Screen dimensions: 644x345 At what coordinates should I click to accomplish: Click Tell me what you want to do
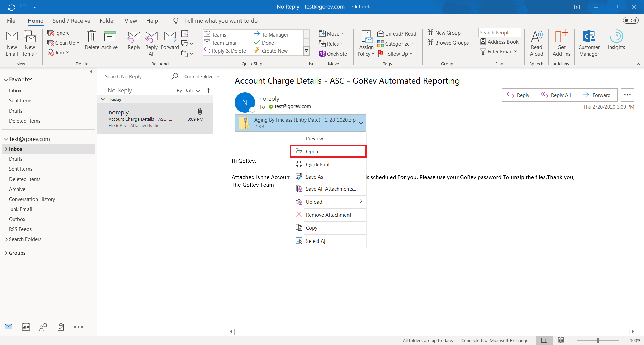[x=221, y=21]
